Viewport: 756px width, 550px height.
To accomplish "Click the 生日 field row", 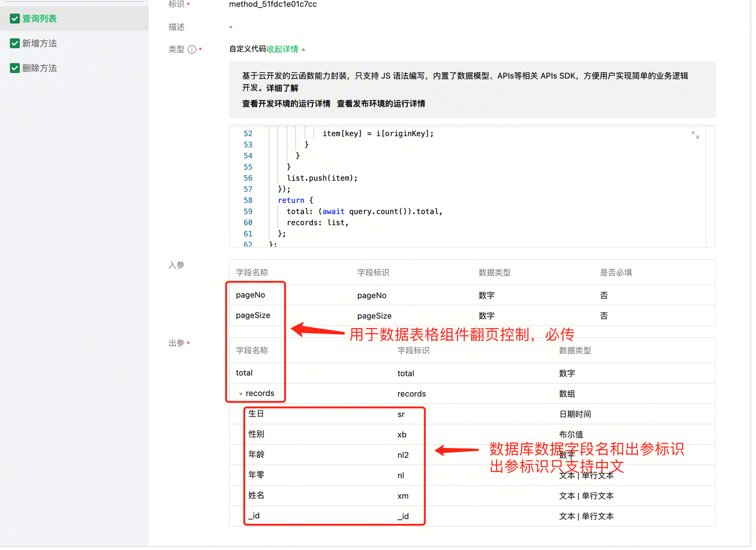I will click(472, 414).
